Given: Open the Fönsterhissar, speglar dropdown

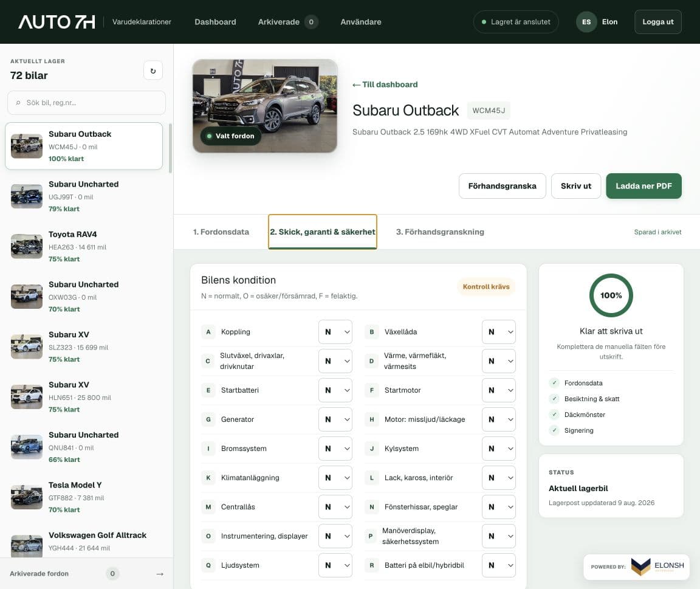Looking at the screenshot, I should pos(499,507).
